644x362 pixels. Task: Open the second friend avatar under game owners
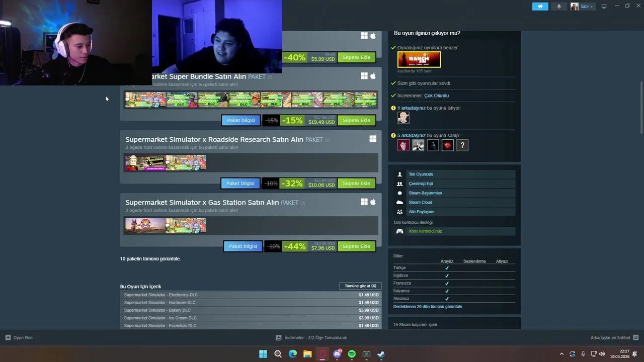[418, 145]
